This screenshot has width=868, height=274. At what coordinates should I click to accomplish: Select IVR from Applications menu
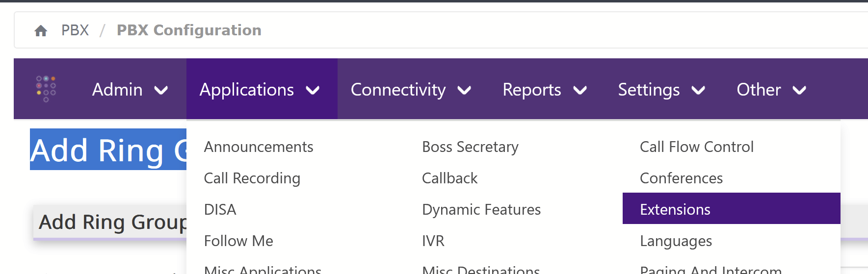click(433, 241)
